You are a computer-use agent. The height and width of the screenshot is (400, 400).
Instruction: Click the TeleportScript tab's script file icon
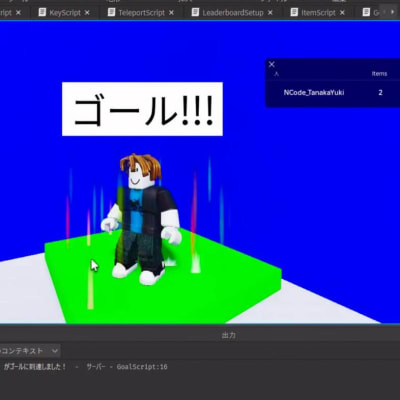111,12
